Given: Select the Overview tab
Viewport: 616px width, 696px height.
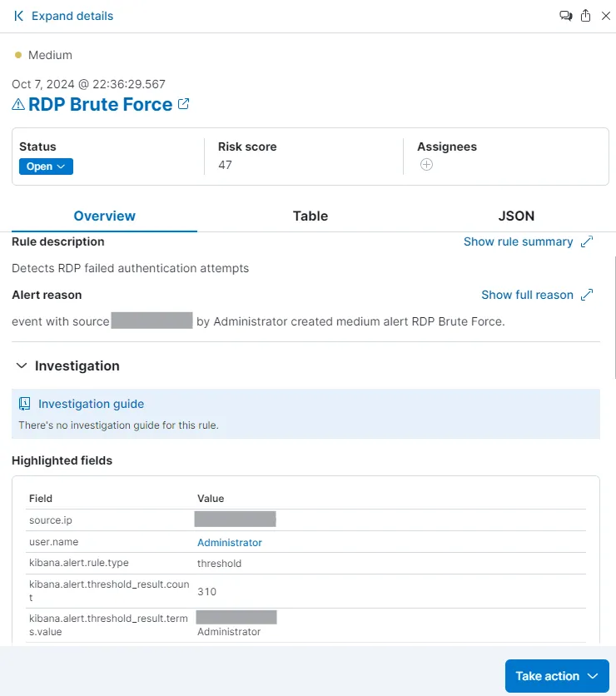Looking at the screenshot, I should 104,216.
